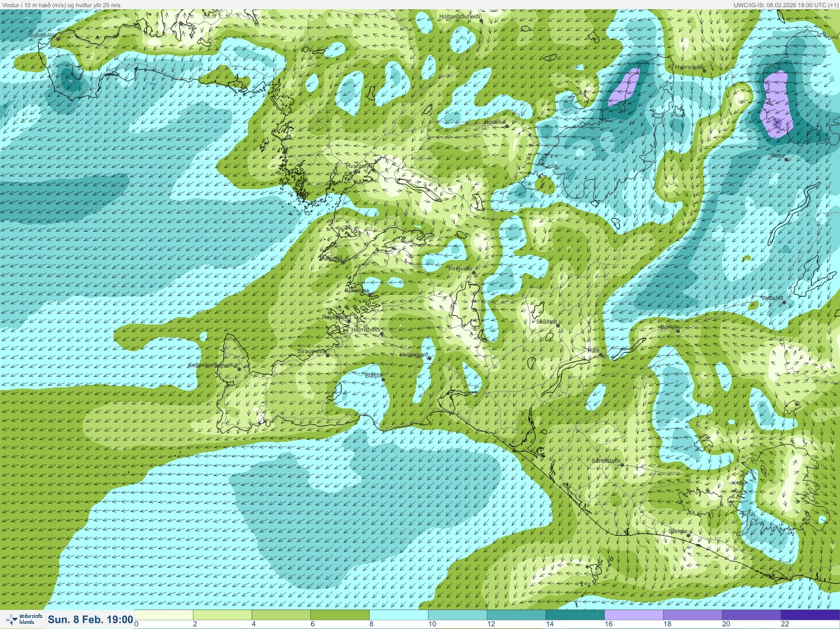
Task: Select the 14–16 m/s dark teal swatch
Action: click(574, 615)
